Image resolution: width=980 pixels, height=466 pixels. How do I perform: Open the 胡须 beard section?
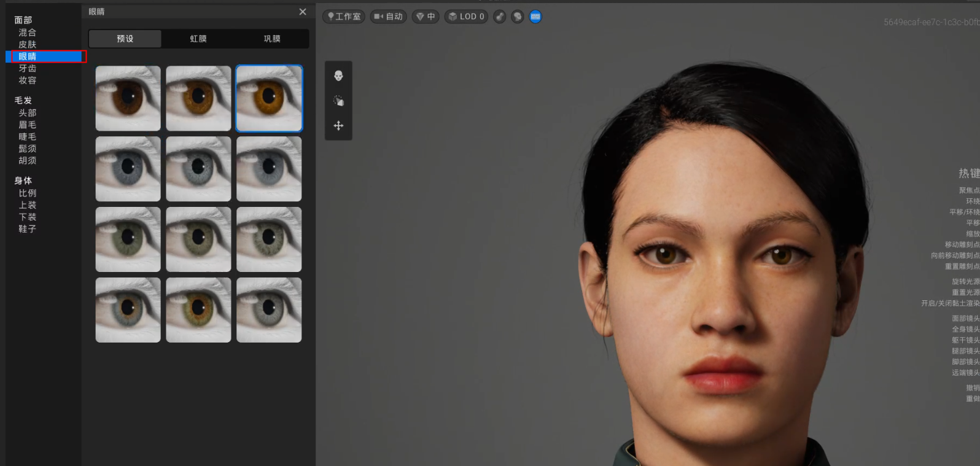pyautogui.click(x=27, y=160)
